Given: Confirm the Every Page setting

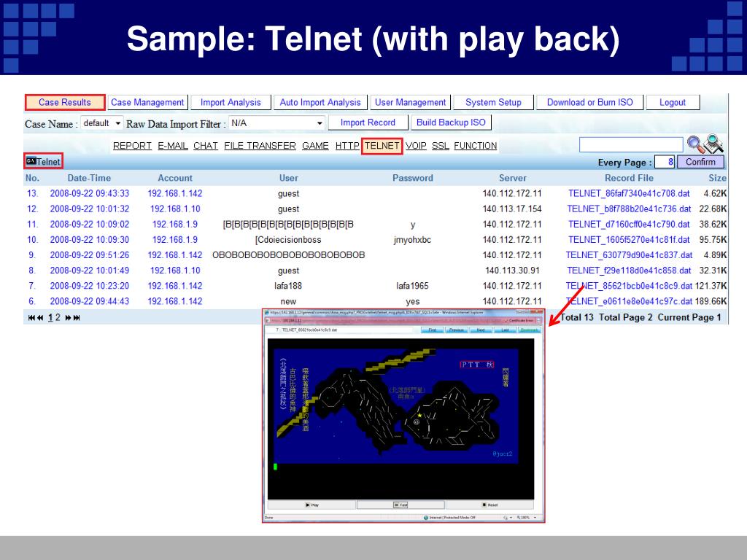Looking at the screenshot, I should pyautogui.click(x=700, y=162).
